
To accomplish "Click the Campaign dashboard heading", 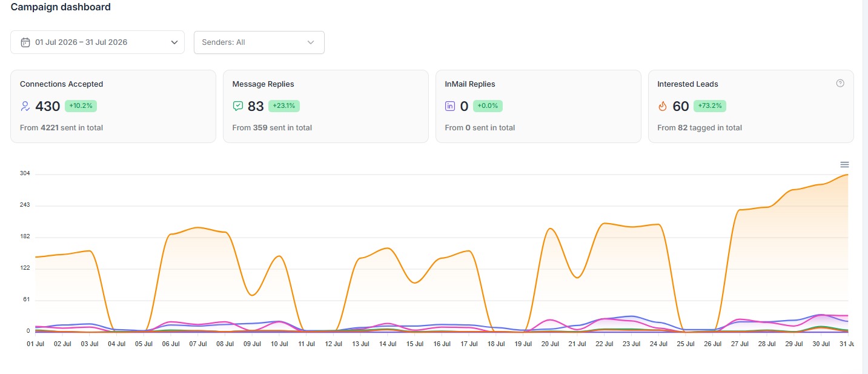I will (x=61, y=7).
